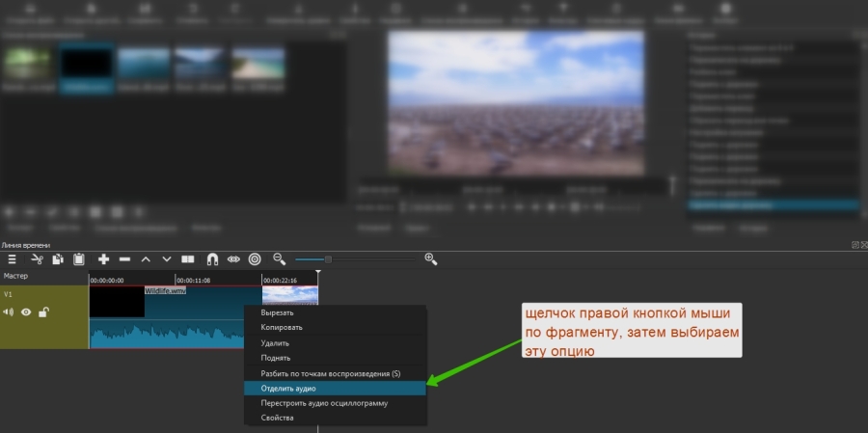
Task: Append clip using the plus icon
Action: 104,259
